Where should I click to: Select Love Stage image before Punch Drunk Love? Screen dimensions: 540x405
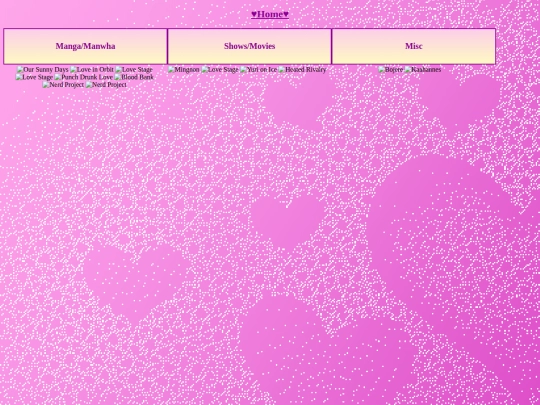tap(34, 77)
